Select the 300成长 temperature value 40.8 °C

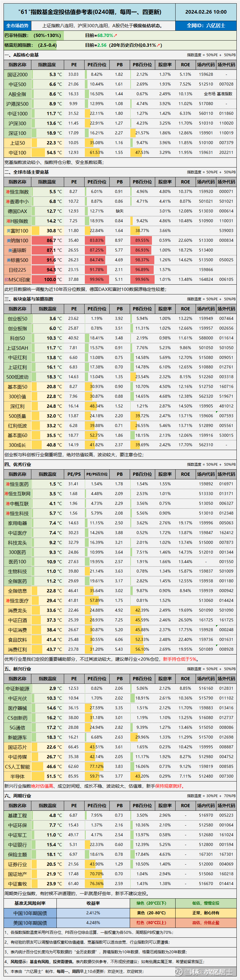(54, 445)
